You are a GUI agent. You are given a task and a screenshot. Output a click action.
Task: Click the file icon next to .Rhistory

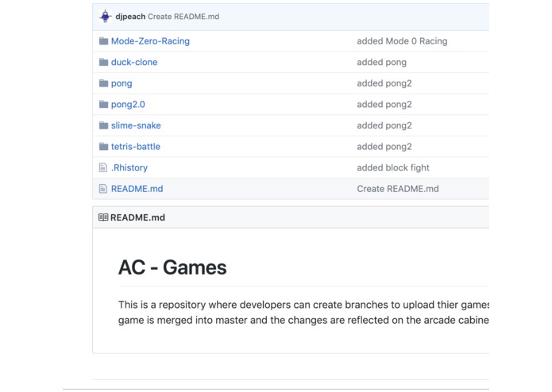tap(103, 167)
